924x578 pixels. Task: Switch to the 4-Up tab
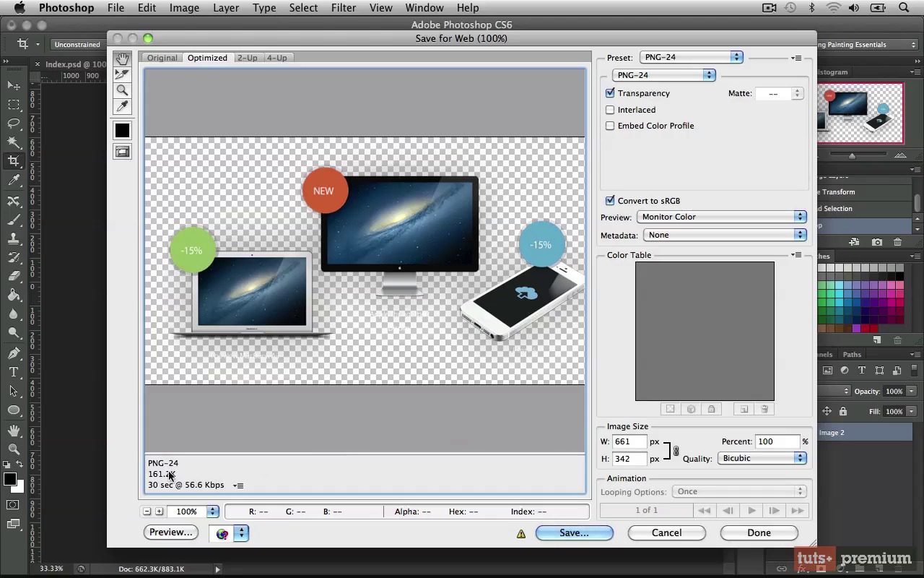276,58
